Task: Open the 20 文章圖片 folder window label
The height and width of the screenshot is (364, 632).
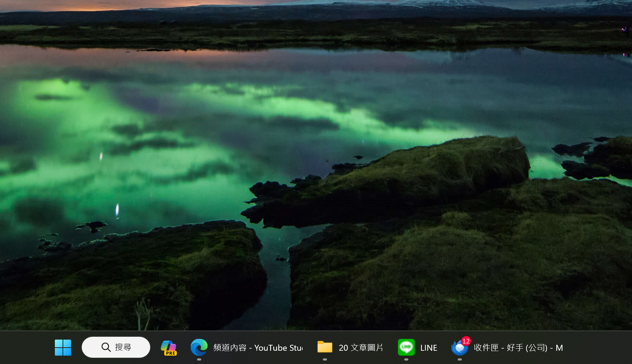Action: click(x=361, y=348)
